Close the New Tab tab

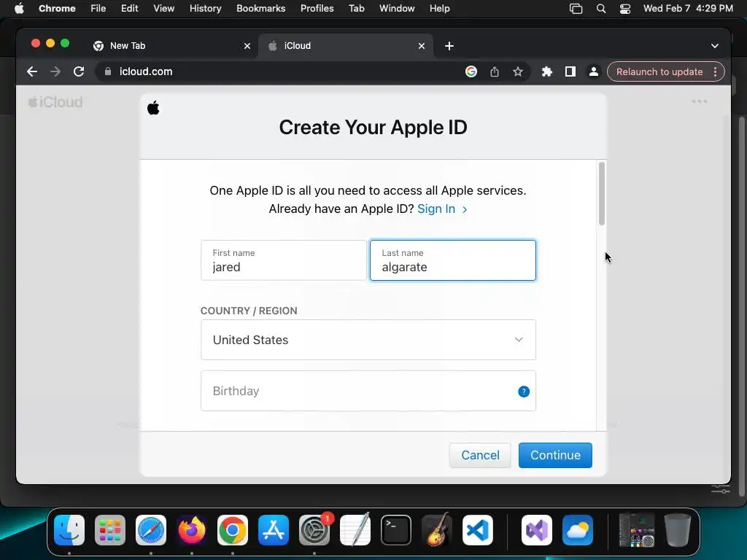tap(247, 46)
